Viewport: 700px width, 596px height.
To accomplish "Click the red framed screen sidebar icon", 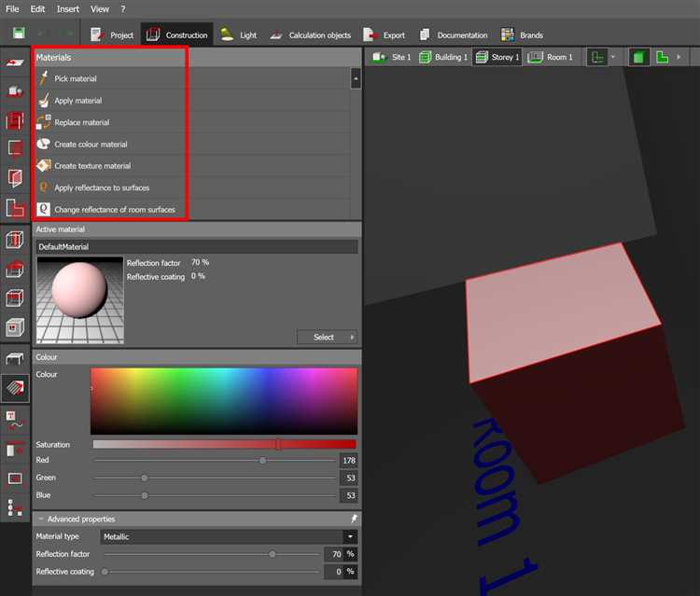I will point(15,479).
